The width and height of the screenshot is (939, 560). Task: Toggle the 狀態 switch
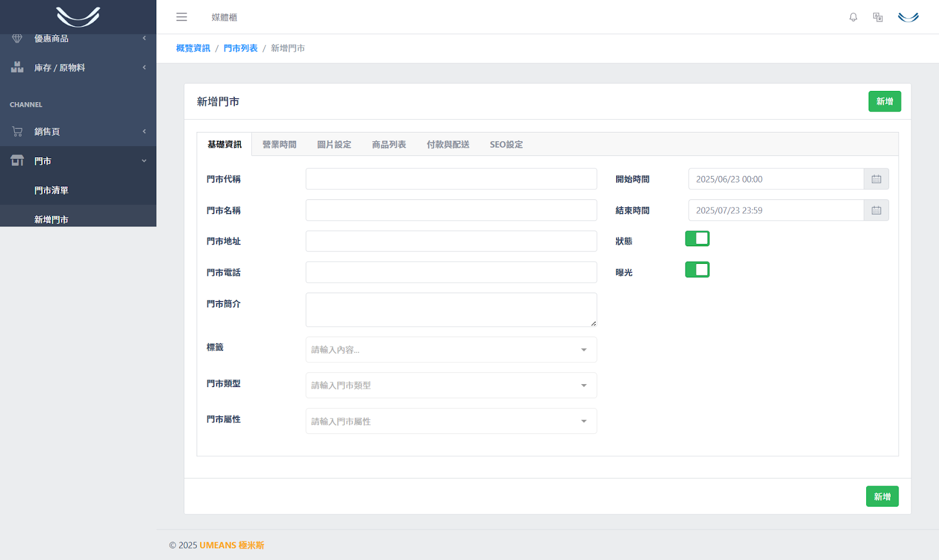pos(697,239)
